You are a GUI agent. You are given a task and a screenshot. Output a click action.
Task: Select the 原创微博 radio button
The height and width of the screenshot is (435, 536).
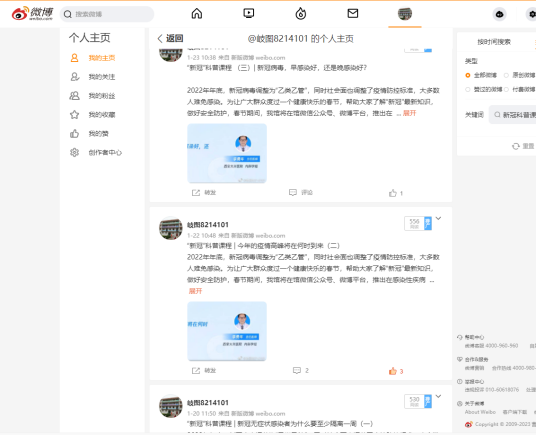pos(506,75)
